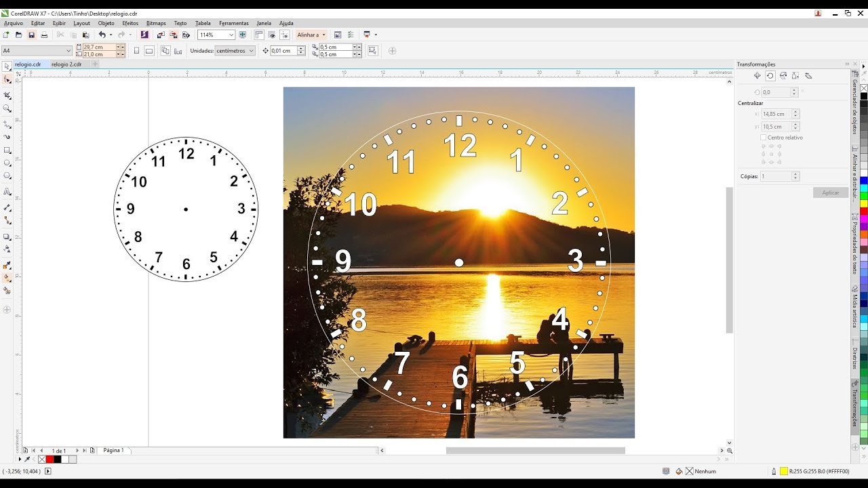This screenshot has width=868, height=488.
Task: Select the Scale and Mirror transformation icon
Action: pos(783,76)
